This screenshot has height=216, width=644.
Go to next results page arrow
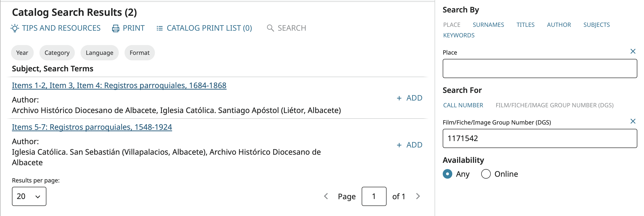point(418,196)
